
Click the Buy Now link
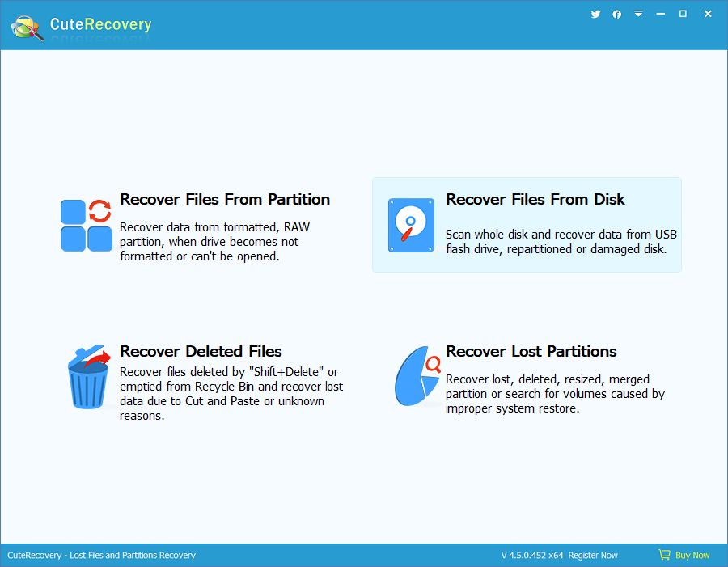point(692,556)
